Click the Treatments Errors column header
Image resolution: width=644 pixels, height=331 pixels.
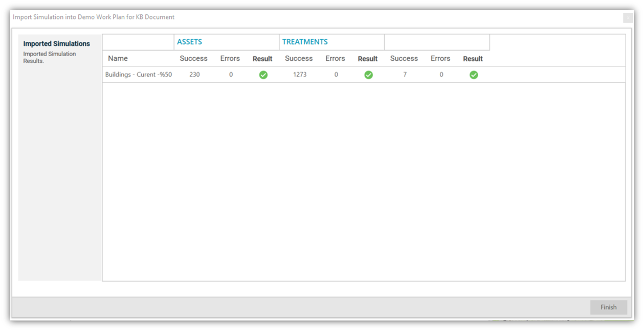pos(335,58)
